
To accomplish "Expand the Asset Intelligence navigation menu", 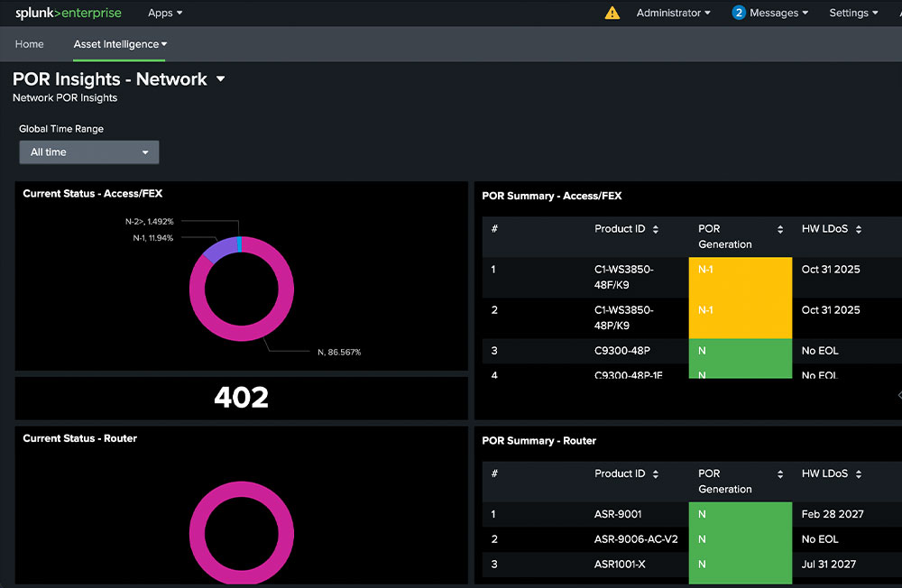I will (120, 44).
